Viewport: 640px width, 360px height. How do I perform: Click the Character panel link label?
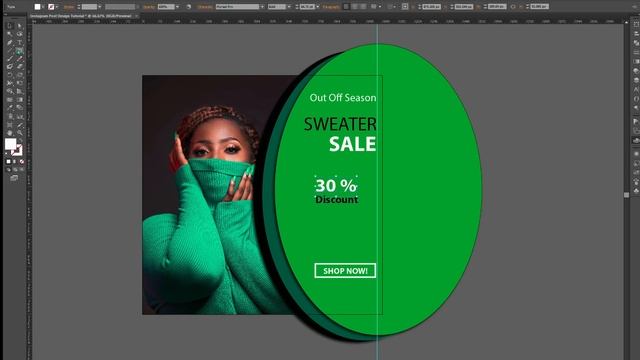click(205, 7)
